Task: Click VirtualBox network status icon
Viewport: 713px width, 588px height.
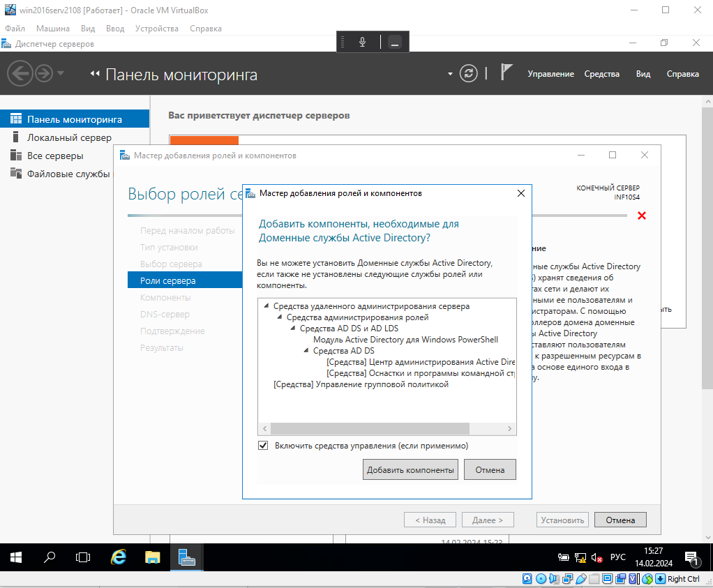Action: tap(567, 579)
